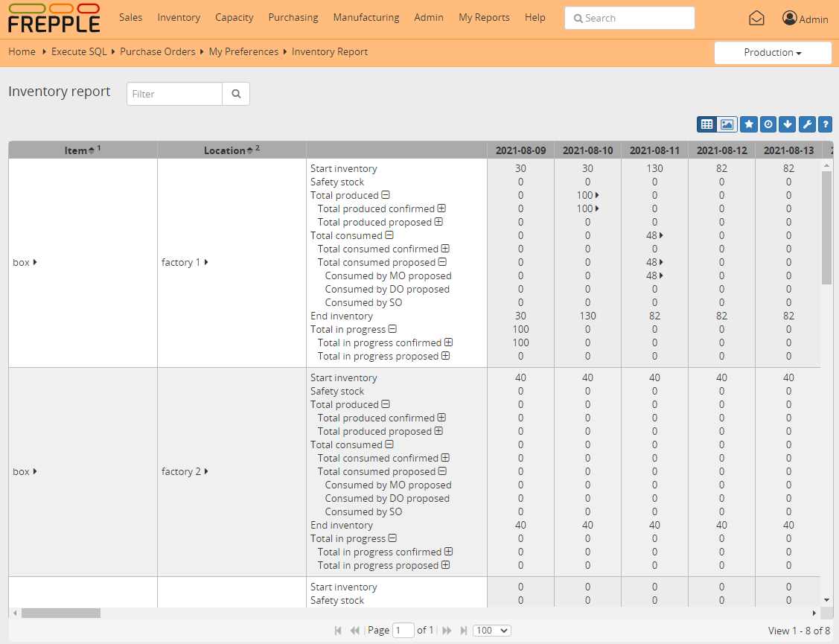Viewport: 839px width, 644px height.
Task: Expand Total produced confirmed for factory 1
Action: pyautogui.click(x=441, y=208)
